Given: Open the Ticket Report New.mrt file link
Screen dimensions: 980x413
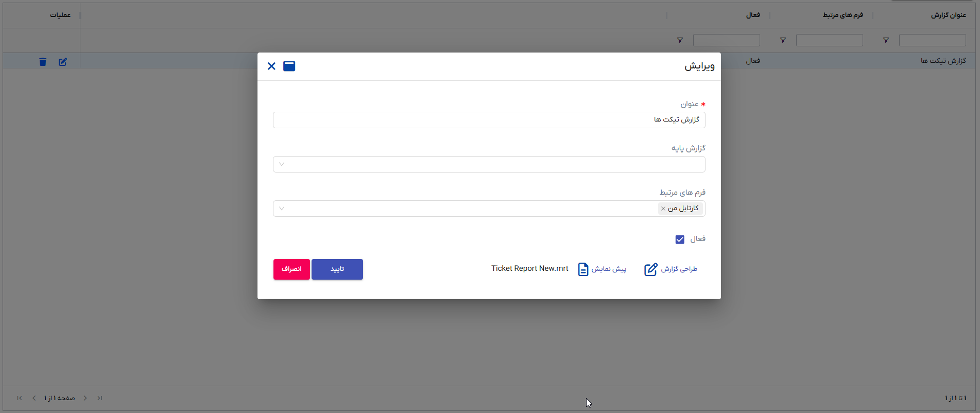Looking at the screenshot, I should point(529,268).
